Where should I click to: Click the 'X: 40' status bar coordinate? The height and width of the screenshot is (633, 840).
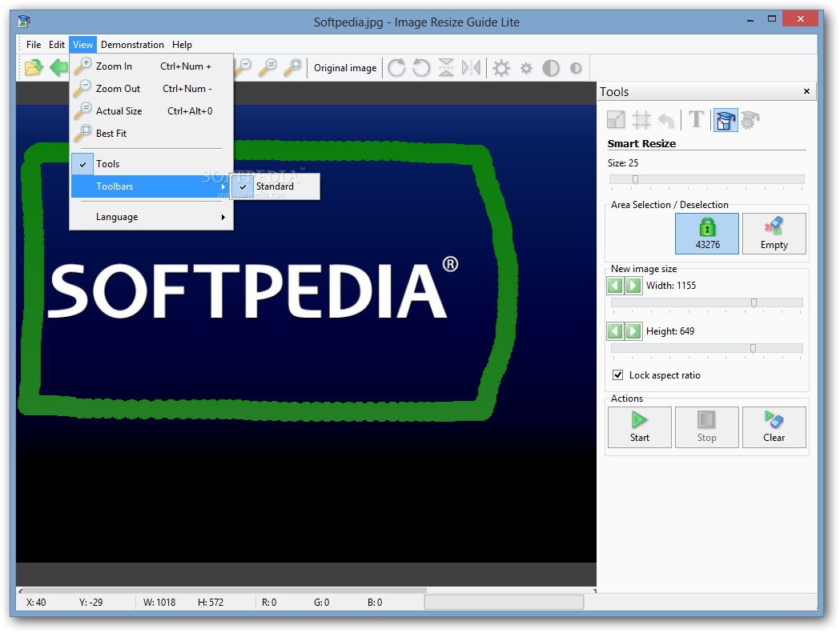tap(36, 603)
